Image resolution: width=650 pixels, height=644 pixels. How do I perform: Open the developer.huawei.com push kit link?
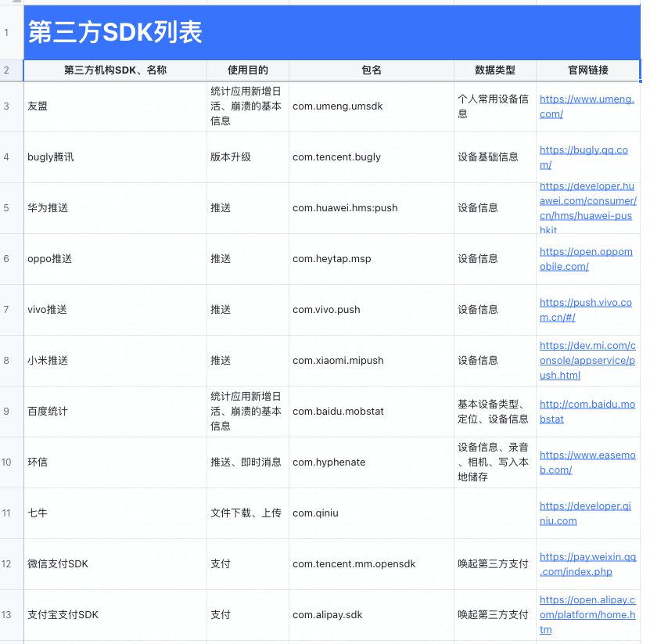(x=587, y=208)
